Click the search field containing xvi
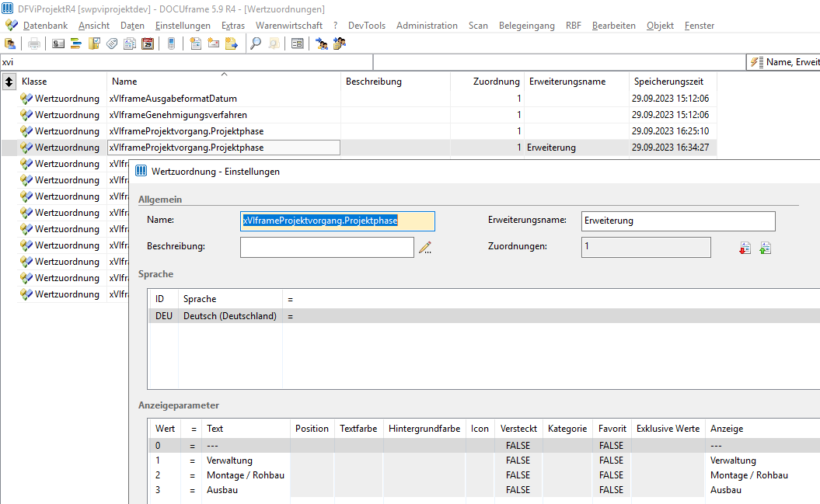This screenshot has width=820, height=504. pyautogui.click(x=187, y=62)
